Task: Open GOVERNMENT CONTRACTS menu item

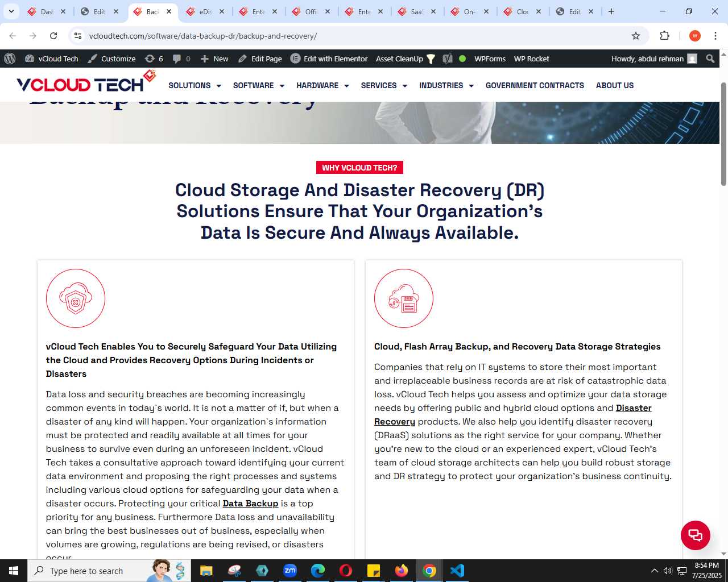Action: click(535, 85)
